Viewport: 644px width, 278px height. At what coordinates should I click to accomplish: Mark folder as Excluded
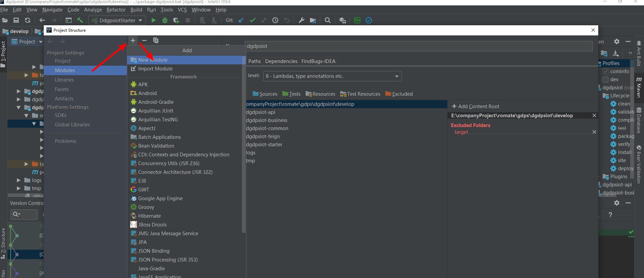click(399, 94)
